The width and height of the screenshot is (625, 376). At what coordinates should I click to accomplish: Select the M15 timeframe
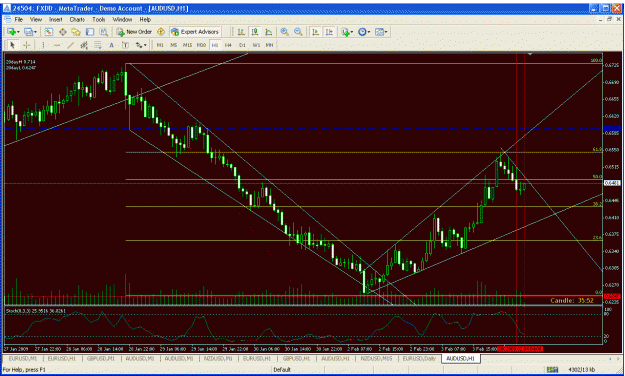[187, 45]
